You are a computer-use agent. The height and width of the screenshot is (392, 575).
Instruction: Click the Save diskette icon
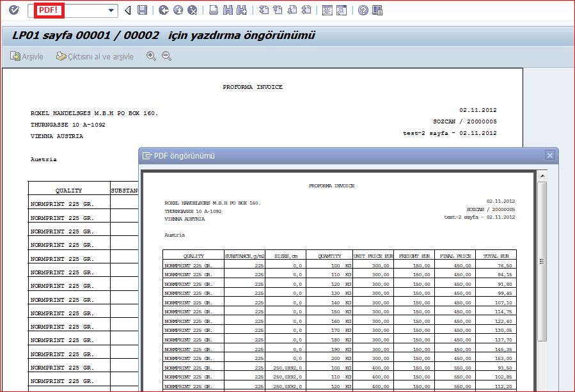pos(142,10)
